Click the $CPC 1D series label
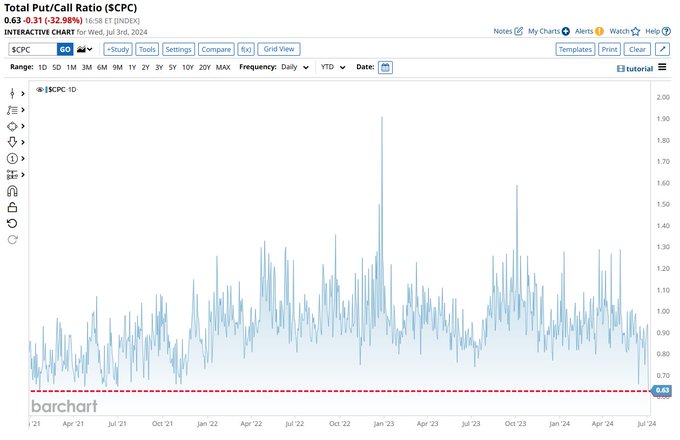Viewport: 680px width, 440px height. coord(62,90)
